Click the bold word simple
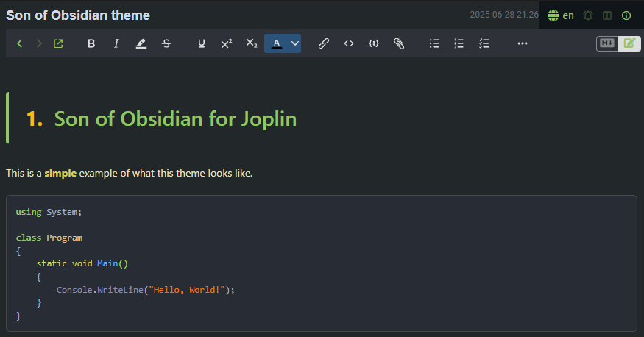This screenshot has height=337, width=644. pyautogui.click(x=60, y=173)
